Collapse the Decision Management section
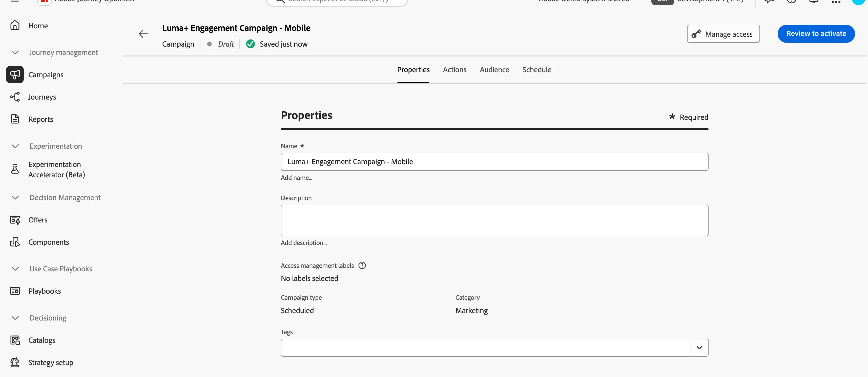The height and width of the screenshot is (377, 868). [15, 198]
